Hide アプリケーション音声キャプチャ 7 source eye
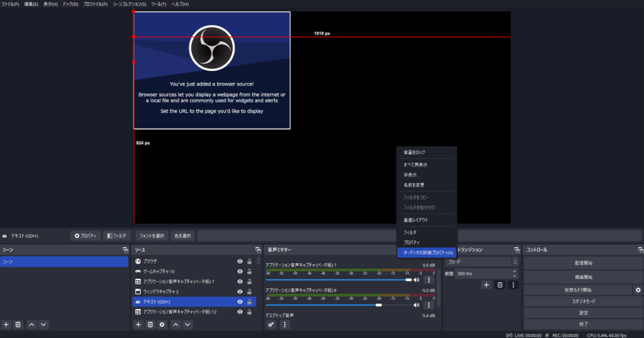Screen dimensions: 644x338 pyautogui.click(x=240, y=281)
